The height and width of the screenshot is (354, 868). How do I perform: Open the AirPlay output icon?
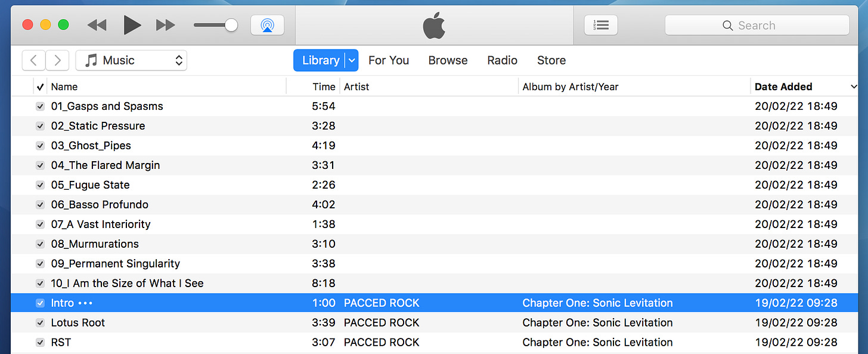tap(267, 25)
